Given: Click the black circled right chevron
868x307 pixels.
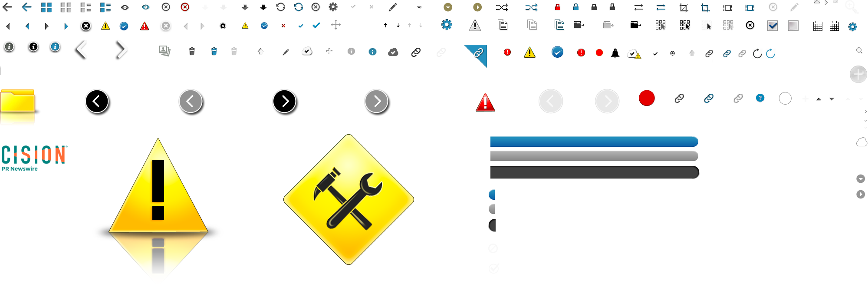Looking at the screenshot, I should coord(285,102).
